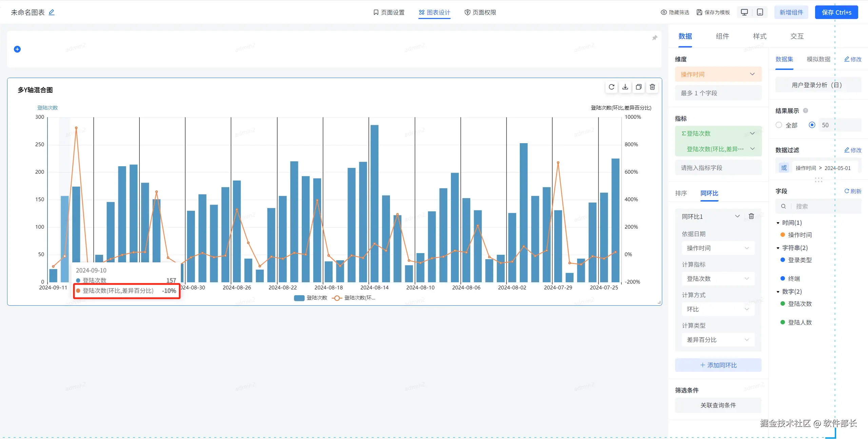Screen dimensions: 868x439
Task: Collapse the 字符串(2) field group
Action: pyautogui.click(x=778, y=248)
